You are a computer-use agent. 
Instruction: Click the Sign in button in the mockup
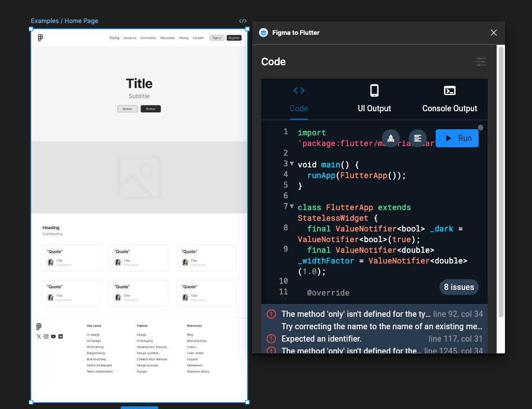[x=217, y=38]
